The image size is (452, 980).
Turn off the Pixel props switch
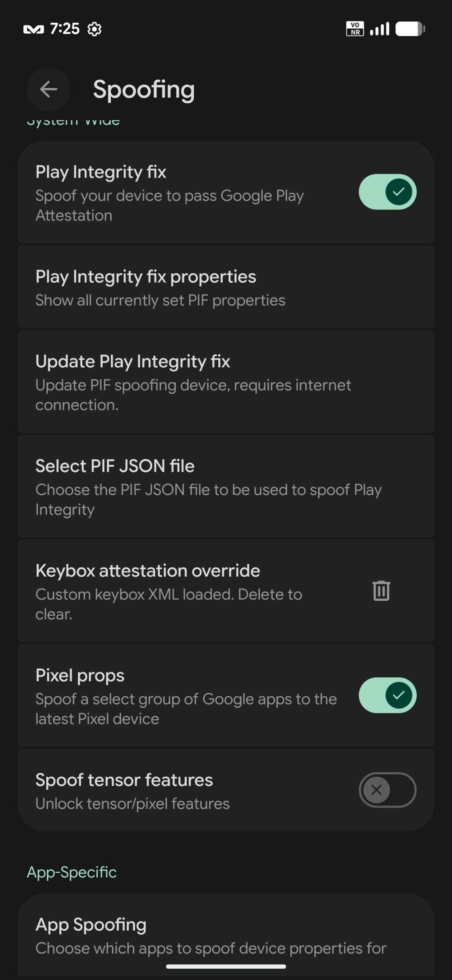(x=387, y=695)
